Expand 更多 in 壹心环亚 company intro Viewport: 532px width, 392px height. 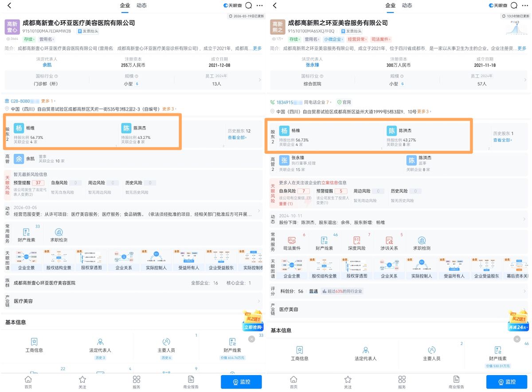(257, 48)
